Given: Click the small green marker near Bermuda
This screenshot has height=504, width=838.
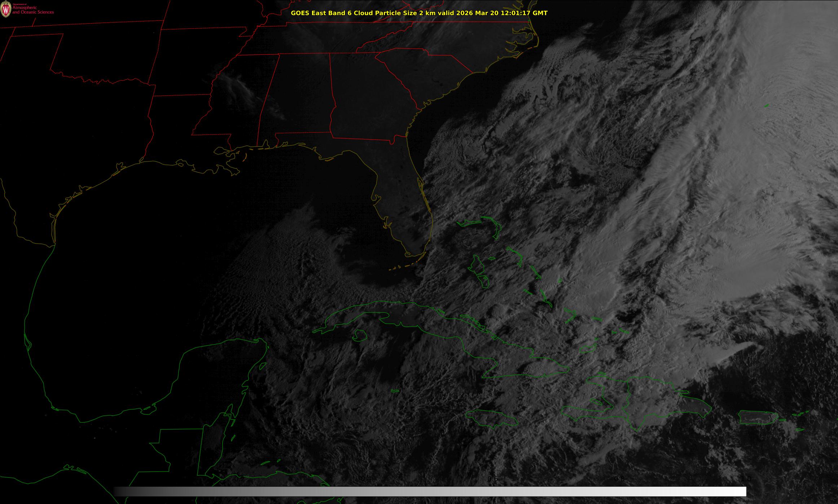Looking at the screenshot, I should 766,106.
